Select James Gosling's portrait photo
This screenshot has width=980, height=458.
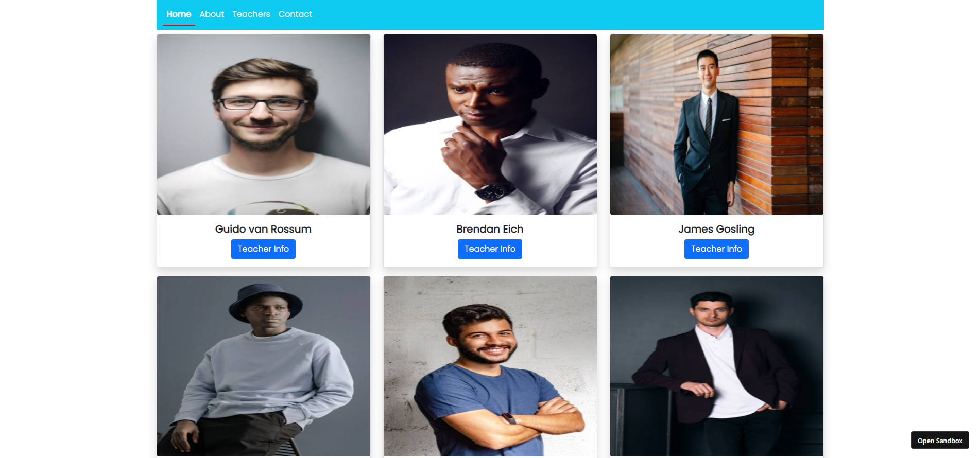[717, 125]
